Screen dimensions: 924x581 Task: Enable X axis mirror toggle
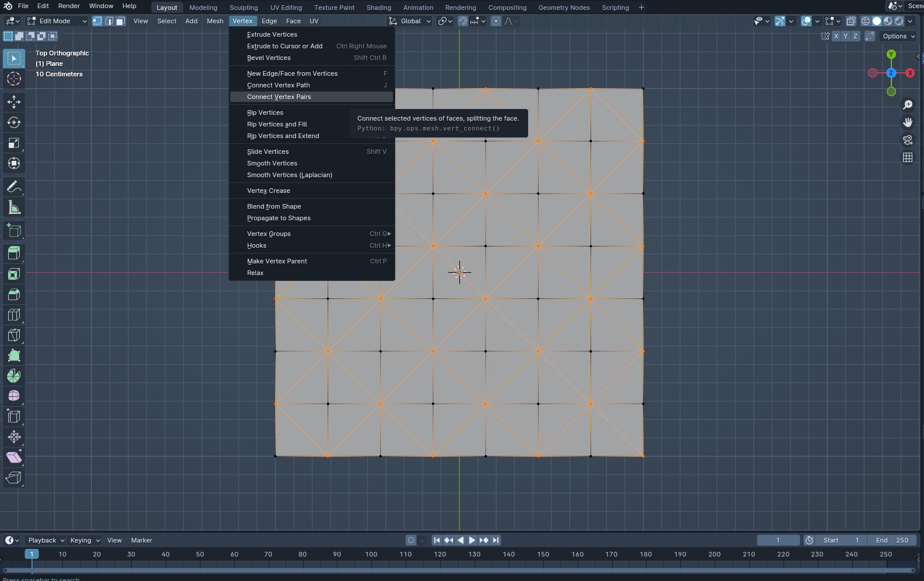coord(836,36)
